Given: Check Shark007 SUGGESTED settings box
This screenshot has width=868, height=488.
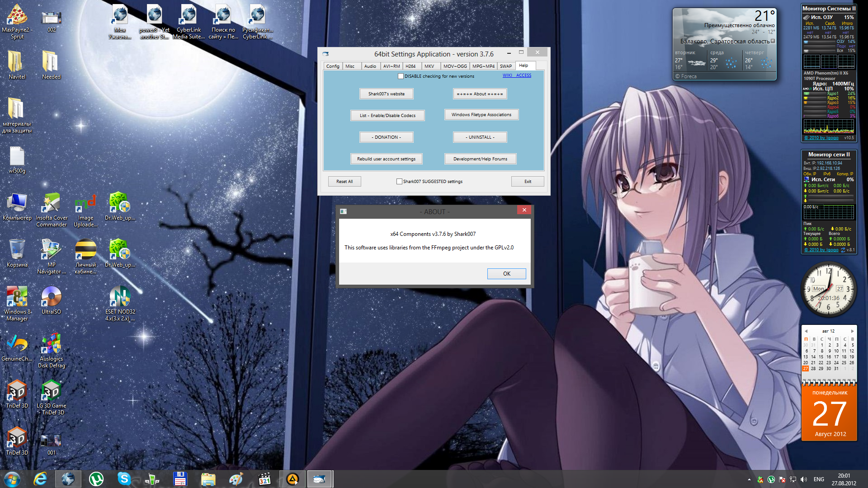Looking at the screenshot, I should [x=399, y=182].
